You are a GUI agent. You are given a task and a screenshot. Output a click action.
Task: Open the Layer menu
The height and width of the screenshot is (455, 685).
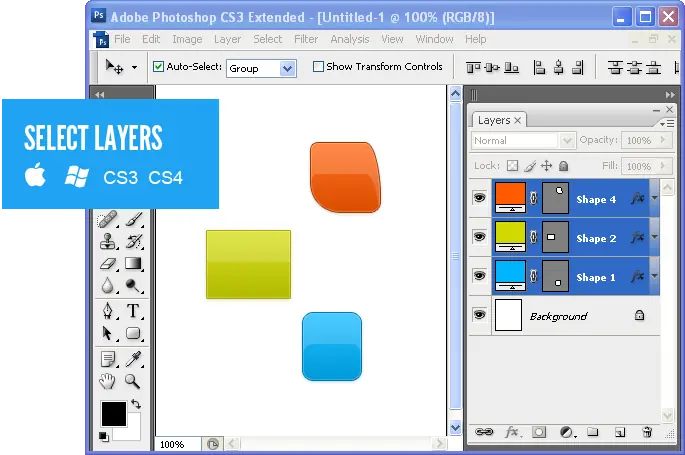pos(228,39)
